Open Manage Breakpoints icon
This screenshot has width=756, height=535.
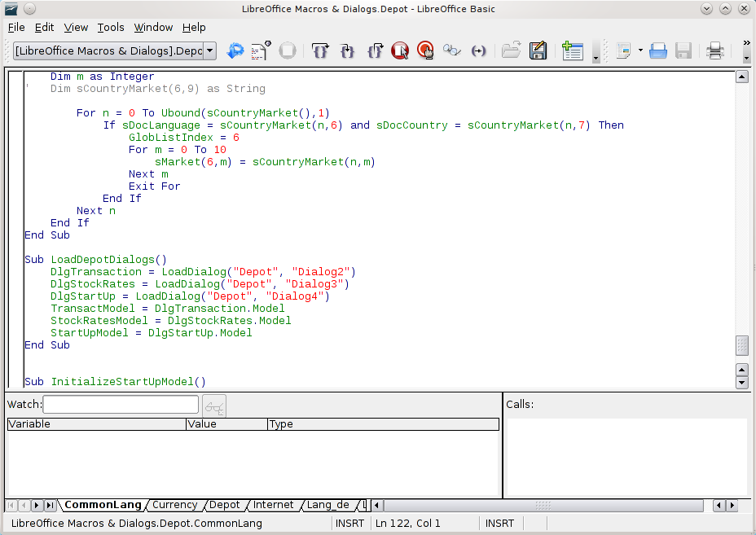coord(426,50)
